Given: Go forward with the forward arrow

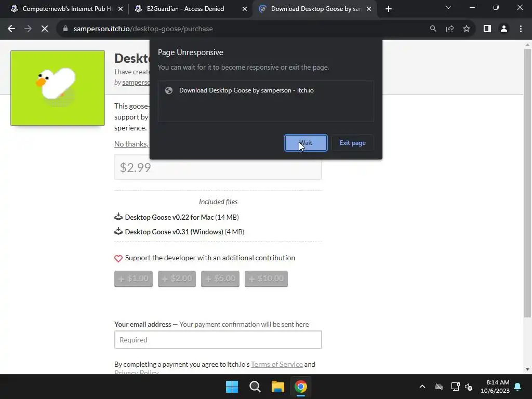Looking at the screenshot, I should click(x=28, y=29).
